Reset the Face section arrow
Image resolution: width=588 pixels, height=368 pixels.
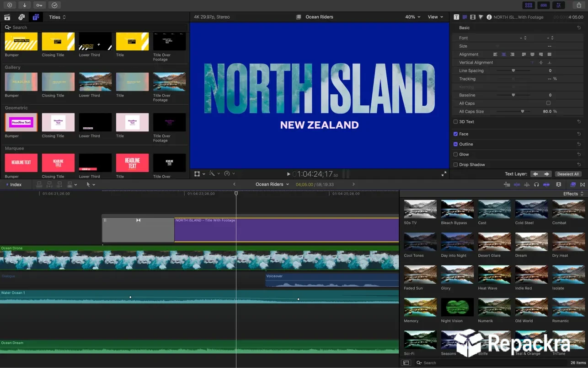point(579,134)
